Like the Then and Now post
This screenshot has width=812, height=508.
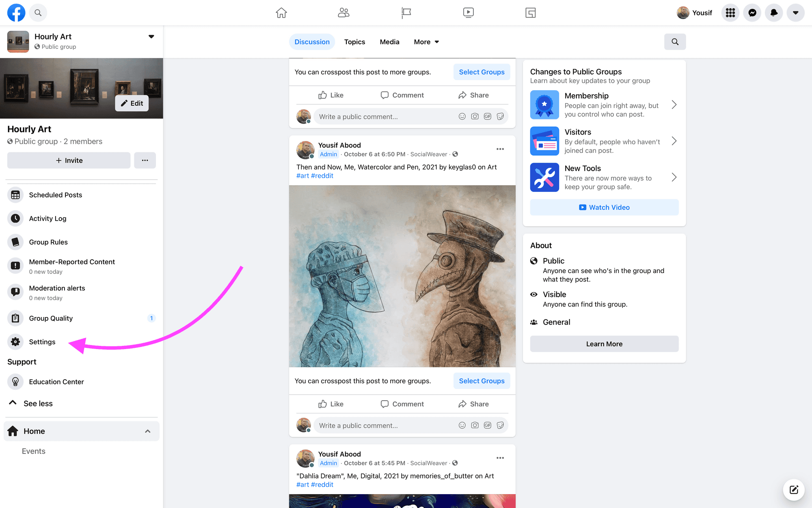(331, 404)
